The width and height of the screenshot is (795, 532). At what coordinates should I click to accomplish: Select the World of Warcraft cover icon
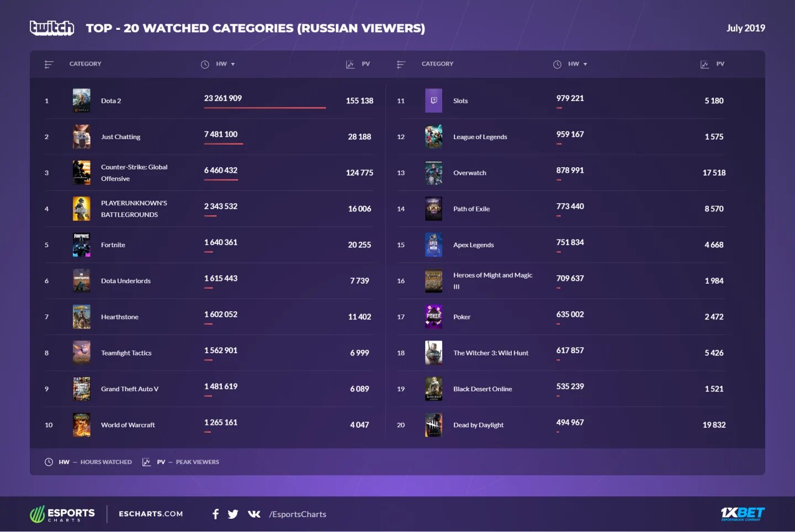click(x=82, y=425)
